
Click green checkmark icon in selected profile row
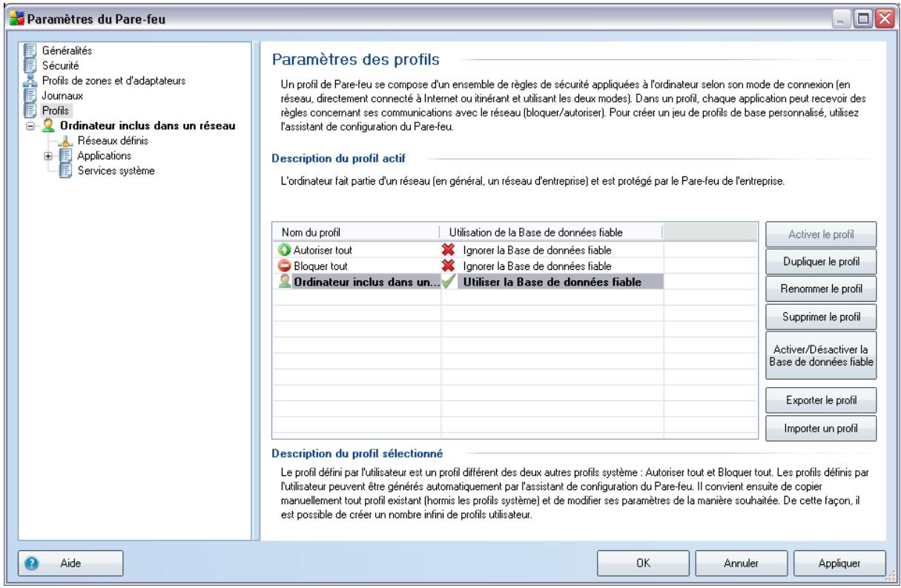449,281
